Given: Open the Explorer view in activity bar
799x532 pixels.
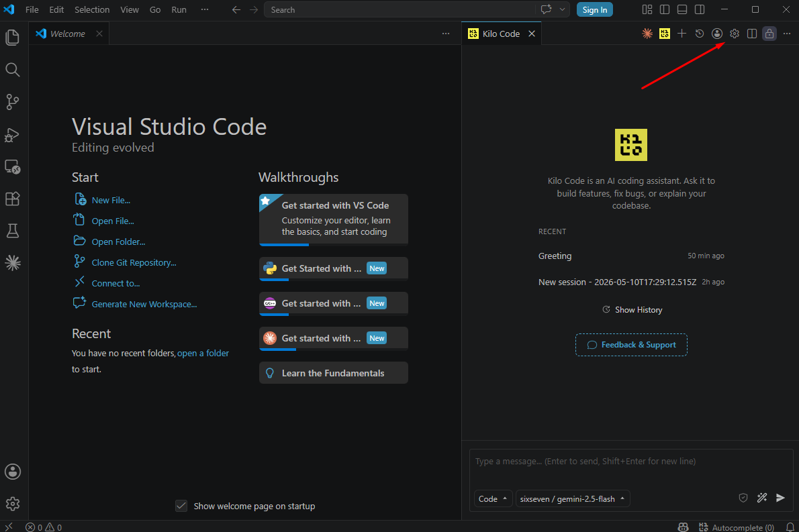Looking at the screenshot, I should pos(13,37).
